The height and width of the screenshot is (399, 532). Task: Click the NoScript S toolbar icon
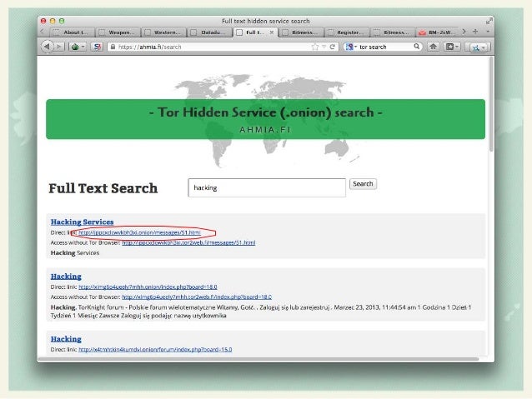click(97, 47)
